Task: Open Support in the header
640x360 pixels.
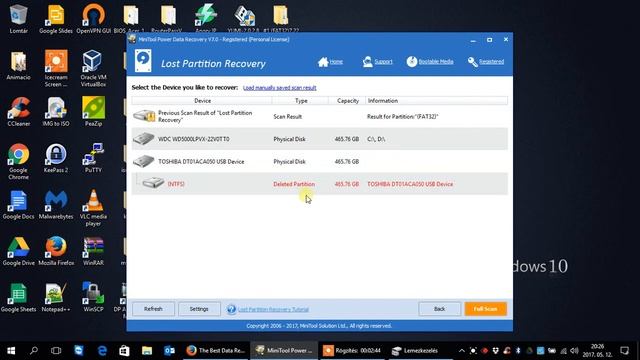Action: click(378, 62)
